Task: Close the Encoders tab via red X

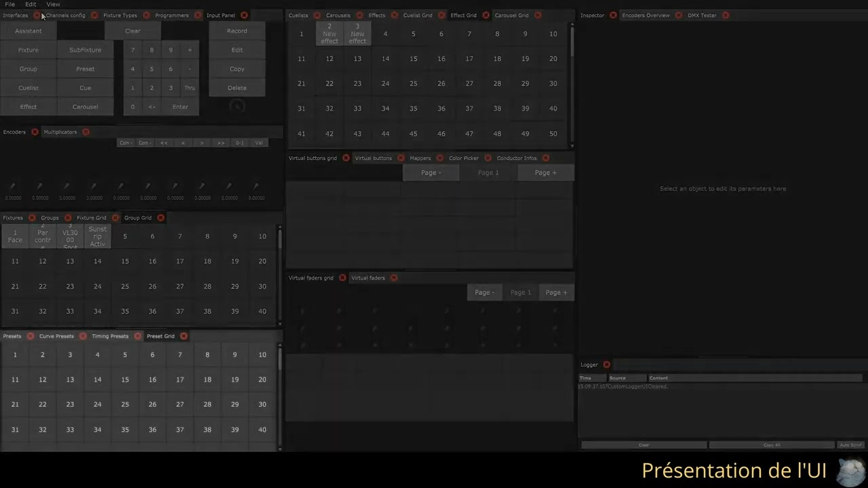Action: [x=35, y=131]
